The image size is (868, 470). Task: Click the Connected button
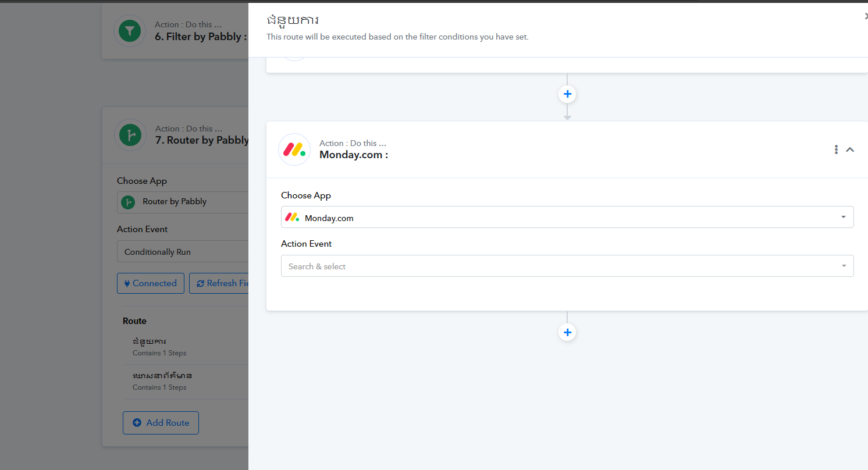click(151, 283)
